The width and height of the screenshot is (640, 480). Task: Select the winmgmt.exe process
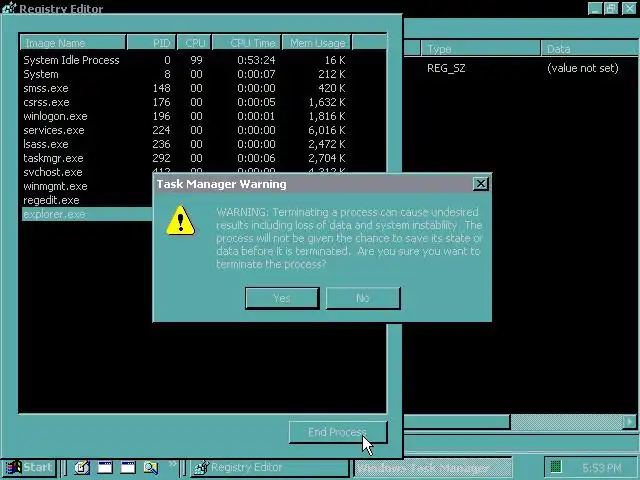pos(56,186)
